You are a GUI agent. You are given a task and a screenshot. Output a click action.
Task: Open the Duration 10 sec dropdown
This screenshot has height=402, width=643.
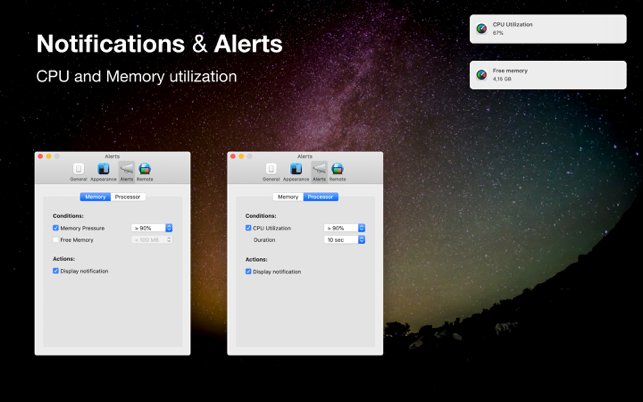pyautogui.click(x=346, y=240)
